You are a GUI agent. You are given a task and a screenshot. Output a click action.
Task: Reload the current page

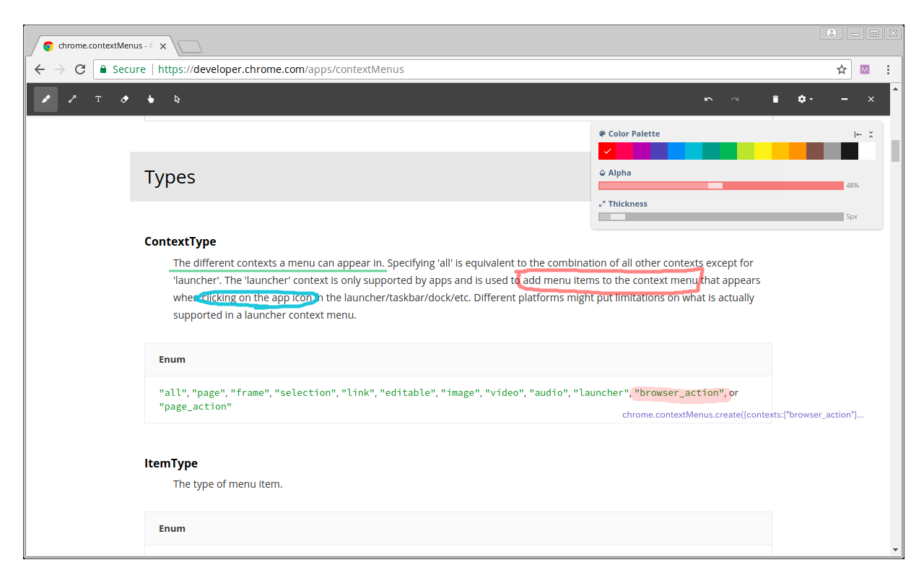[x=80, y=69]
